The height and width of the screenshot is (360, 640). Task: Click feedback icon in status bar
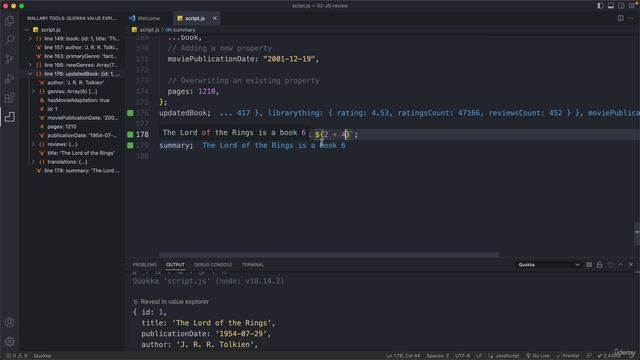click(589, 356)
